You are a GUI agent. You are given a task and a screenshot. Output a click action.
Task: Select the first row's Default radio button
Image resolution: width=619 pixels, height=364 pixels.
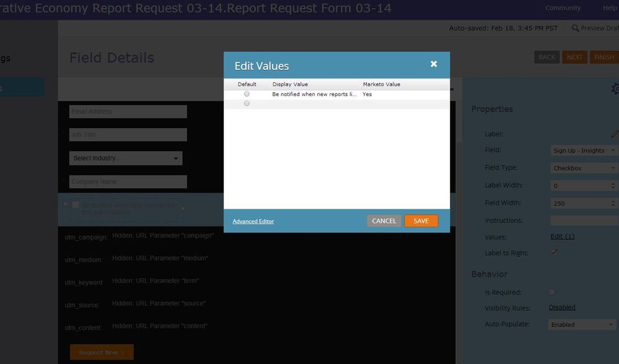pos(247,94)
